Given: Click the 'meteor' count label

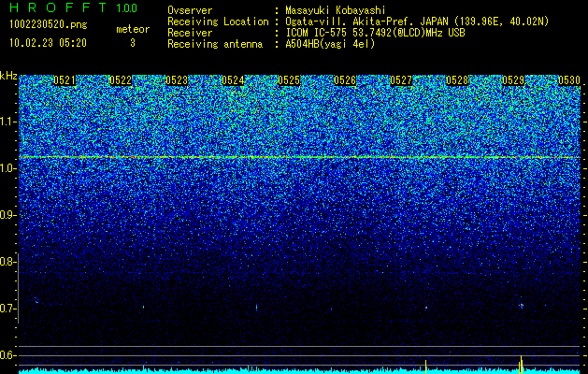Looking at the screenshot, I should click(133, 29).
